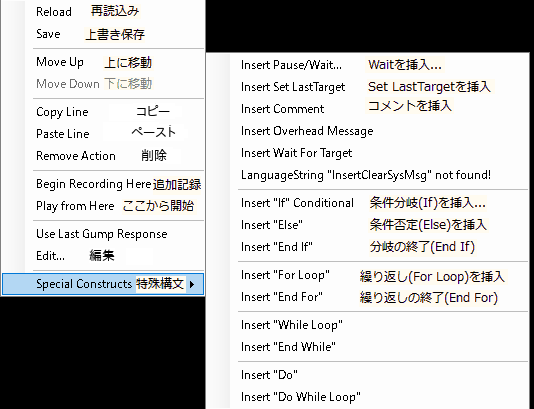
Task: Choose Reload from the context menu
Action: pos(103,12)
